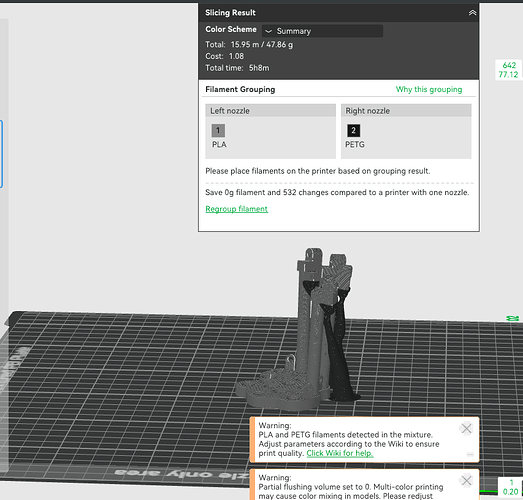Close the Partial flushing volume warning
Screen dimensions: 523x500
(466, 481)
